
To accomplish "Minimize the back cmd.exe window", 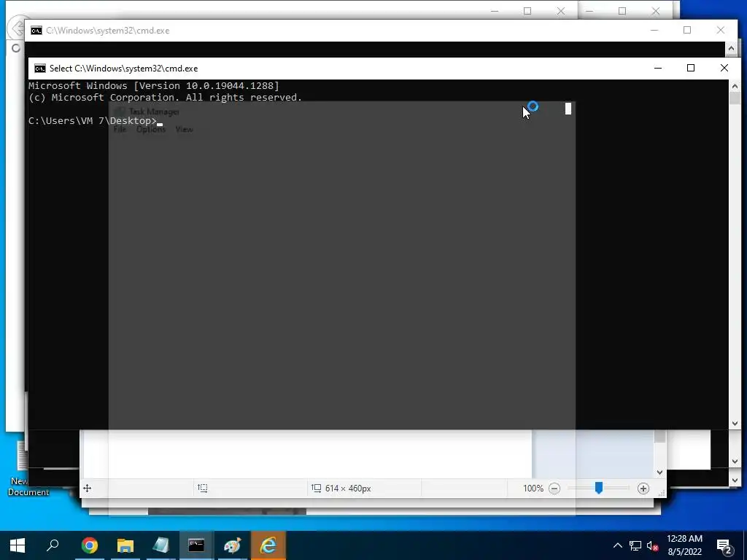I will pyautogui.click(x=654, y=30).
